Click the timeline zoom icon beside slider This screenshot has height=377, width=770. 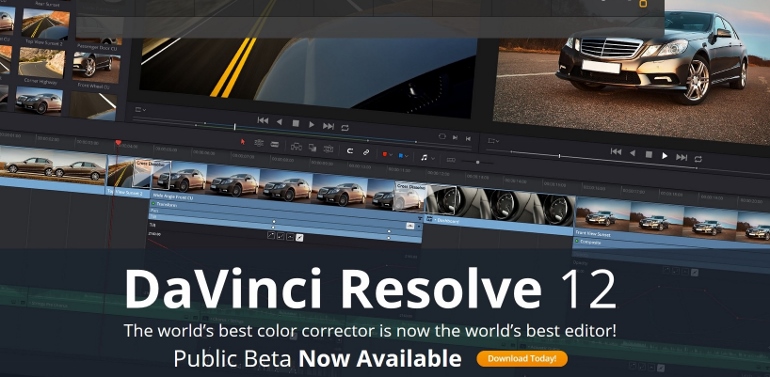coord(451,160)
